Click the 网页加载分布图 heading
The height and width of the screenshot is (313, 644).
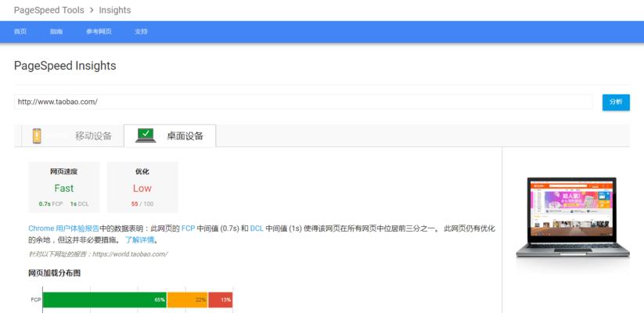pos(54,273)
